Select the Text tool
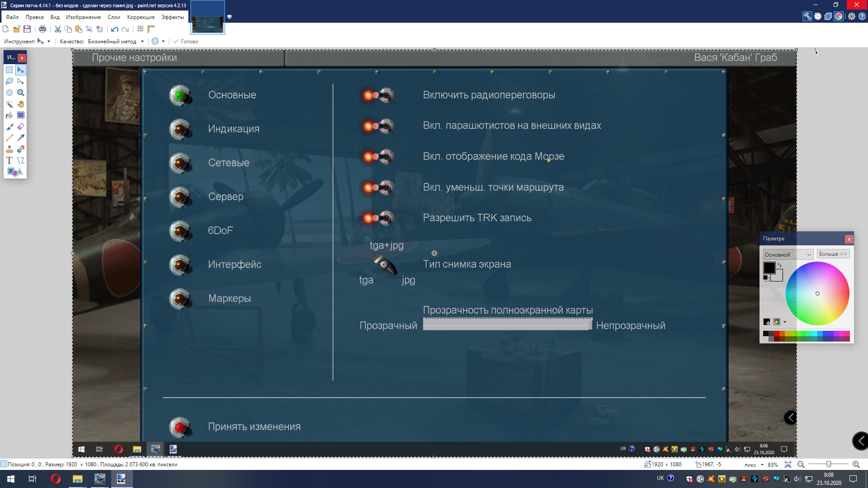This screenshot has width=868, height=488. [9, 160]
